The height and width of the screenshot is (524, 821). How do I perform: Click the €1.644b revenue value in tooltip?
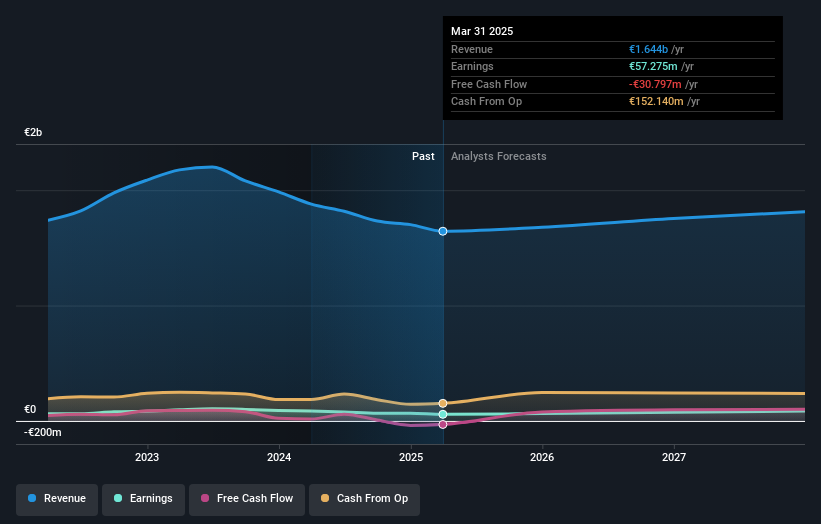pyautogui.click(x=648, y=49)
